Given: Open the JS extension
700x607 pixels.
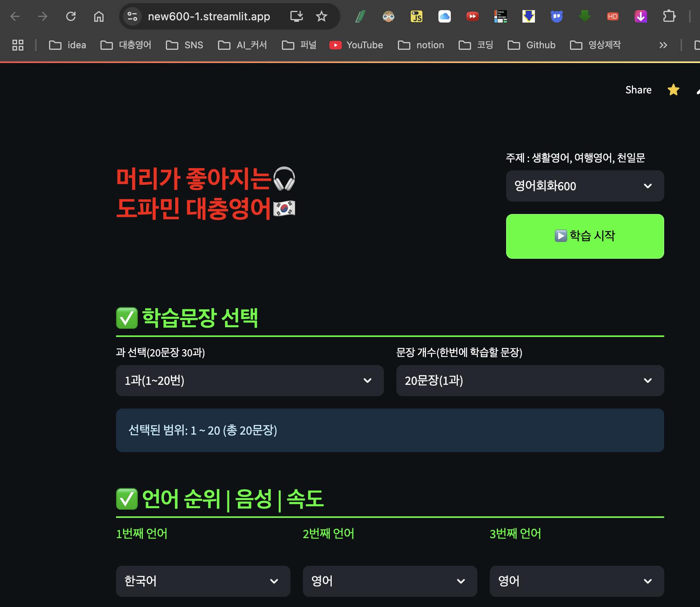Looking at the screenshot, I should pos(417,16).
